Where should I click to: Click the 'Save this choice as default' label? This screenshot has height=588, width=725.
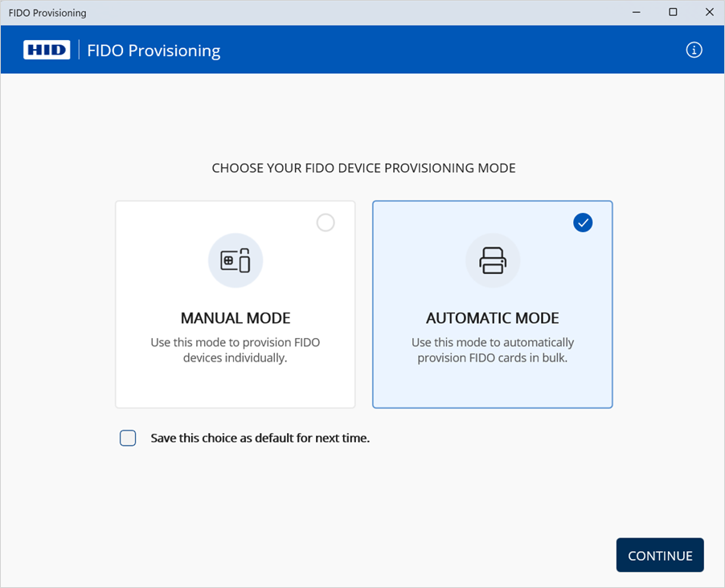tap(260, 439)
